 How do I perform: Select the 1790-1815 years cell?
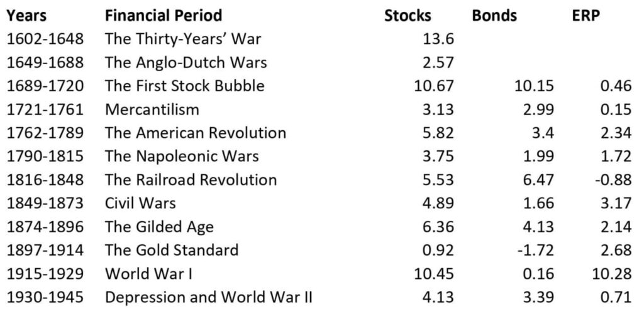coord(45,157)
